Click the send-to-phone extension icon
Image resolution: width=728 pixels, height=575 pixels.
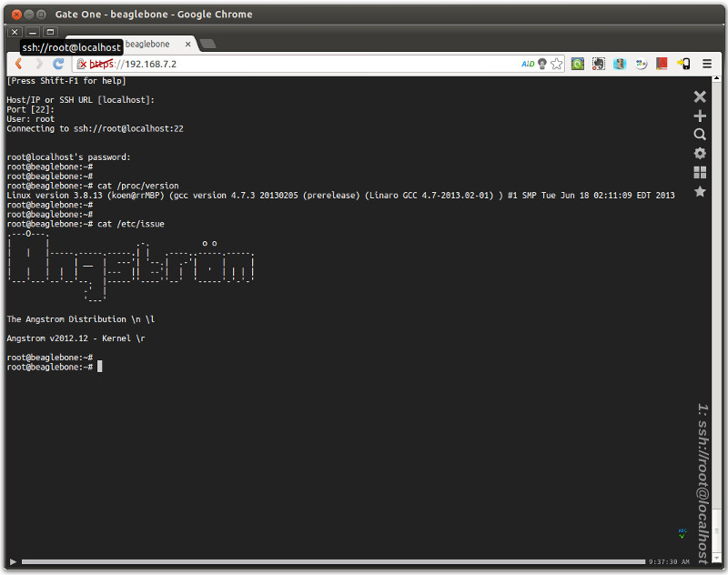[683, 64]
